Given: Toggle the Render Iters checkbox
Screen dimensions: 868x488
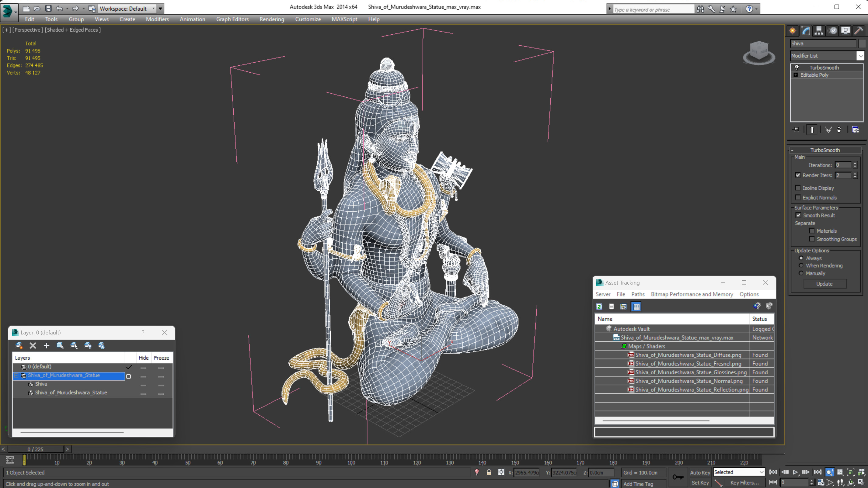Looking at the screenshot, I should point(798,175).
